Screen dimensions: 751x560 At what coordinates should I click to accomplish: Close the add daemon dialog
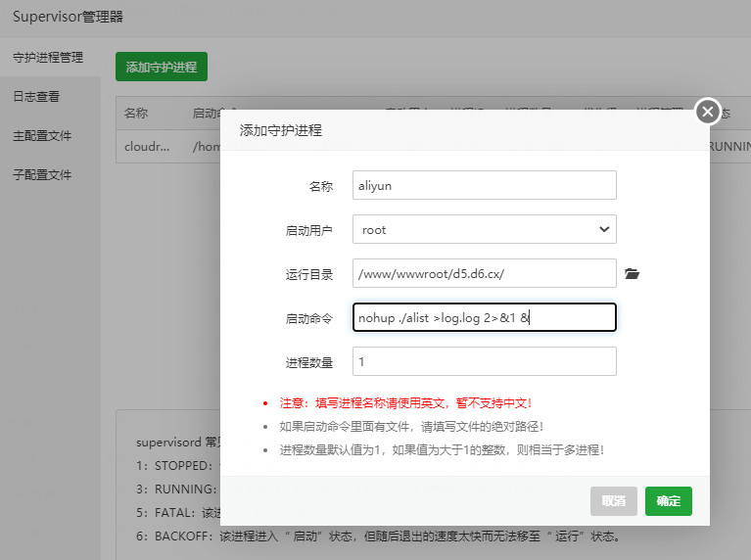pyautogui.click(x=707, y=112)
